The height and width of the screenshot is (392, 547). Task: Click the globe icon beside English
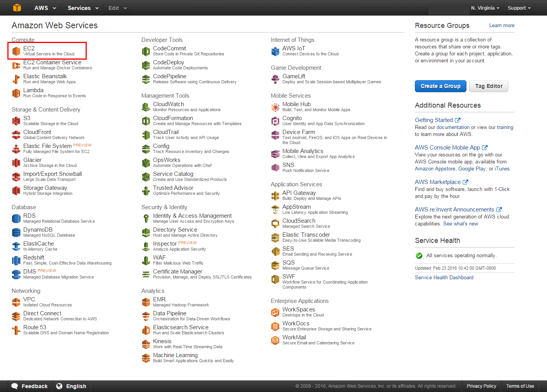tap(59, 386)
